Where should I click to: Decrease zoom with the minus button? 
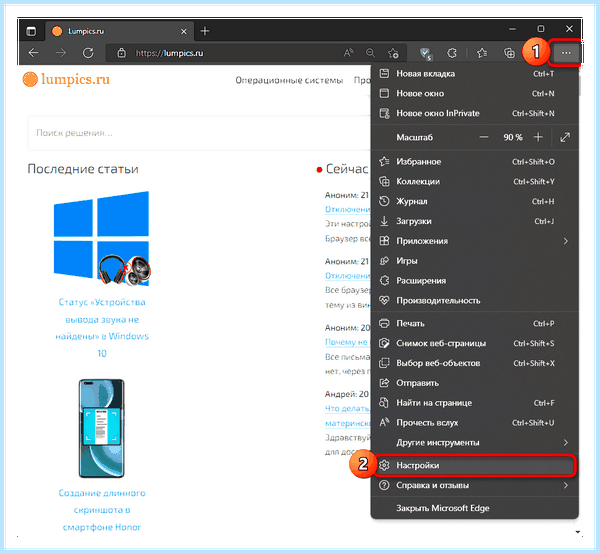pyautogui.click(x=484, y=137)
